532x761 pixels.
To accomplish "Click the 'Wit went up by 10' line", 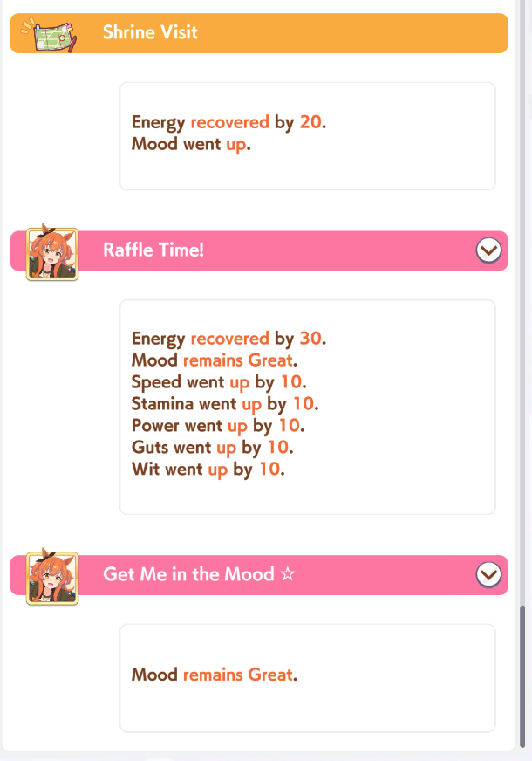I will pyautogui.click(x=208, y=469).
